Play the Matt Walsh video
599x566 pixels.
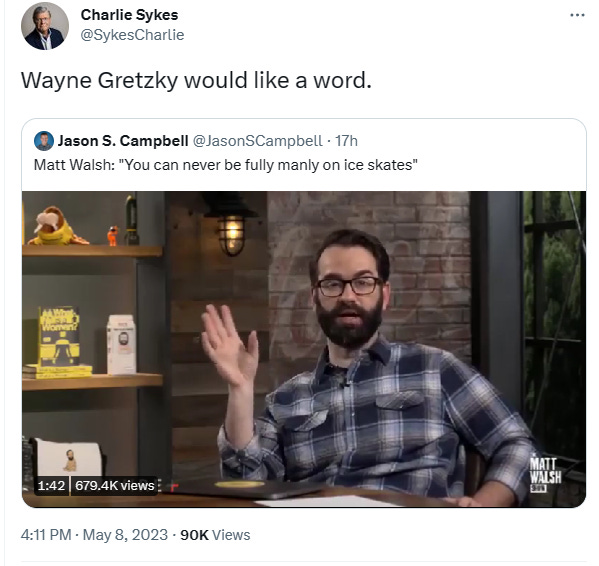click(304, 349)
